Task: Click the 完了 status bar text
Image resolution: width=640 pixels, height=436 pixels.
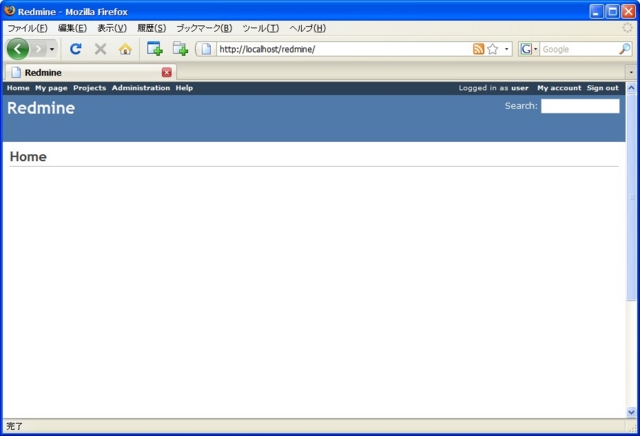Action: point(15,426)
